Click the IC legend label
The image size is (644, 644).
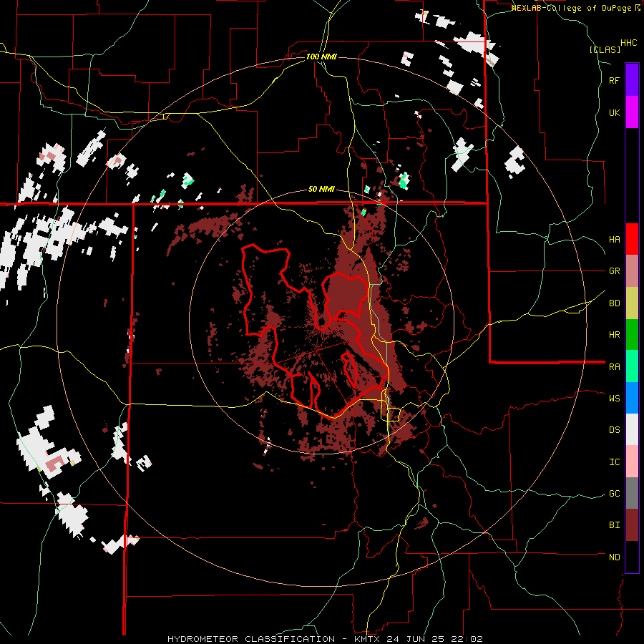[614, 462]
